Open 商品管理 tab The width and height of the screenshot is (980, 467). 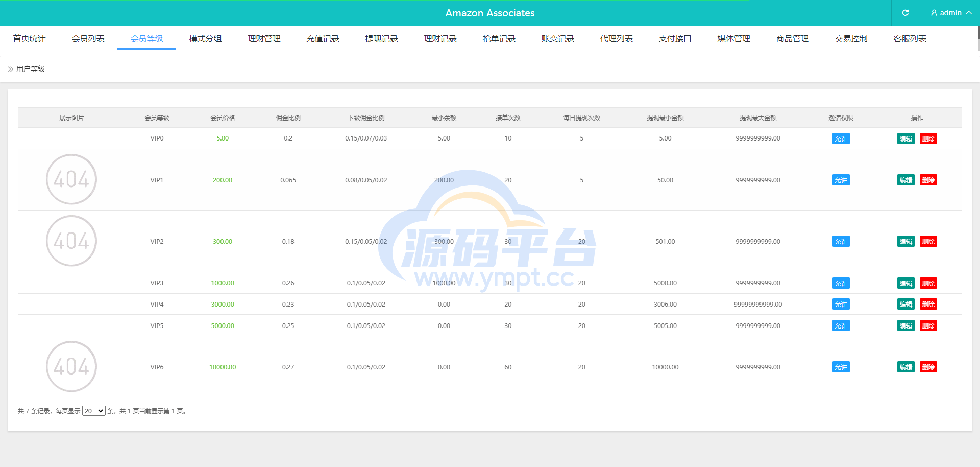pos(792,39)
